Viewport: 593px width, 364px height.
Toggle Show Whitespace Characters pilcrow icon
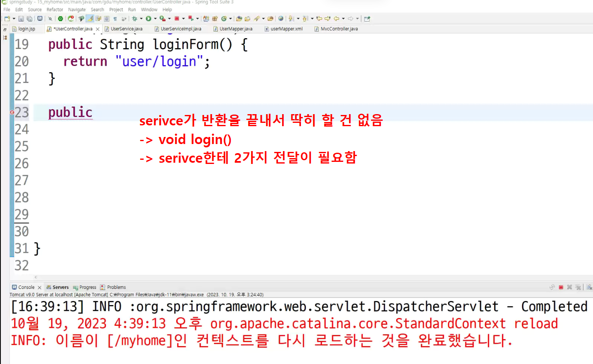click(115, 19)
